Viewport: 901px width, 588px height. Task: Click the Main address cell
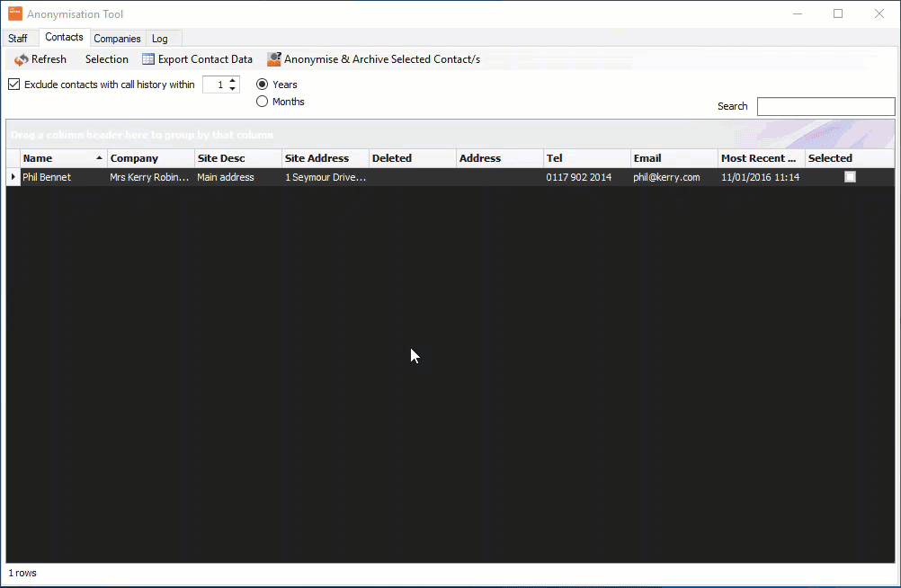238,177
